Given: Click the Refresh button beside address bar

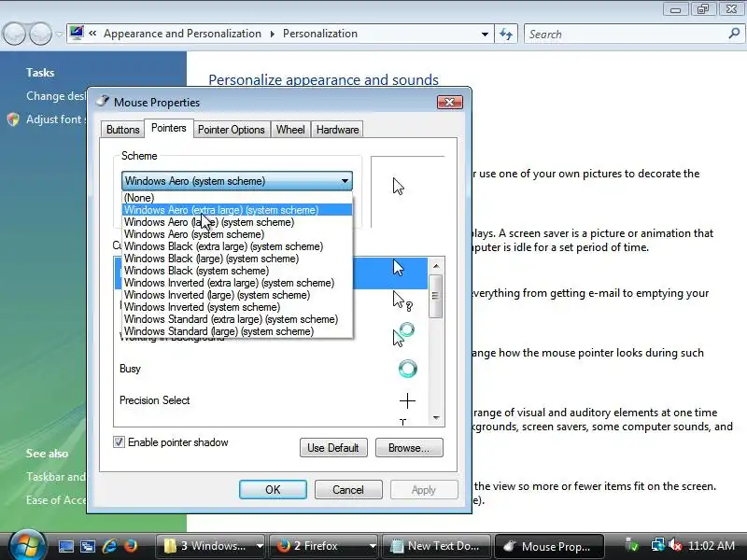Looking at the screenshot, I should click(x=506, y=34).
